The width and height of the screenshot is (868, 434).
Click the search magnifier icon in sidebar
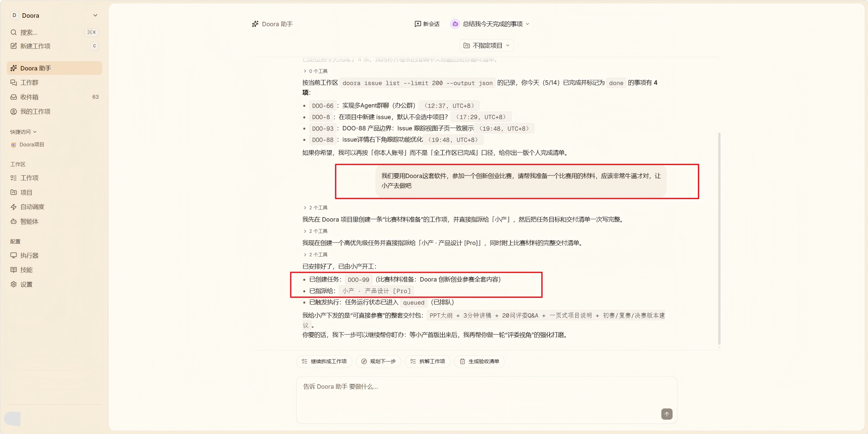pyautogui.click(x=14, y=32)
